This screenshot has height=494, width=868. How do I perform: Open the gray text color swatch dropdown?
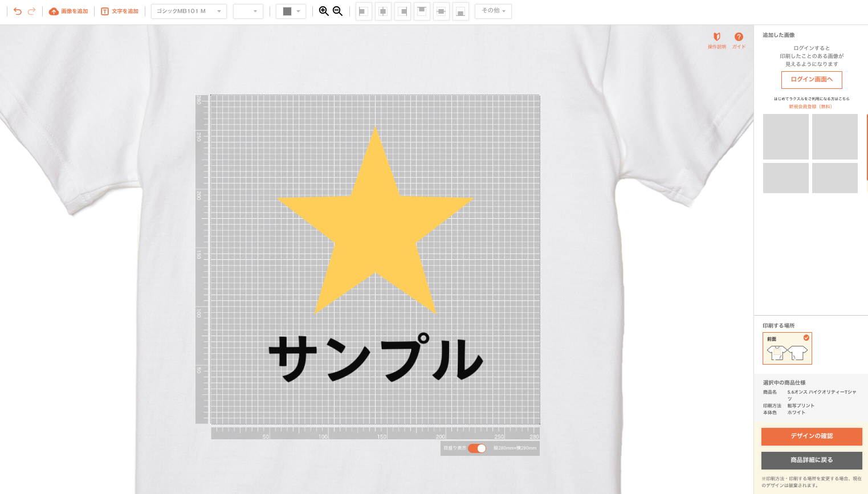point(291,11)
